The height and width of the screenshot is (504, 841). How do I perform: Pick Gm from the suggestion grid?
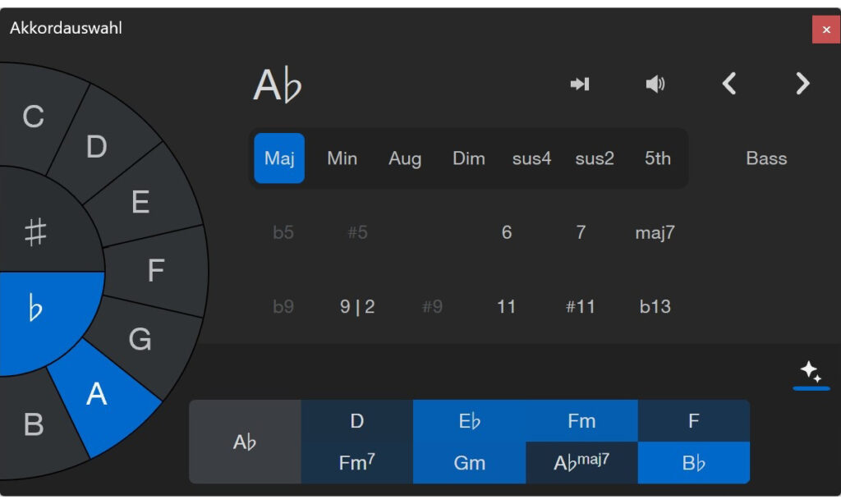(469, 461)
